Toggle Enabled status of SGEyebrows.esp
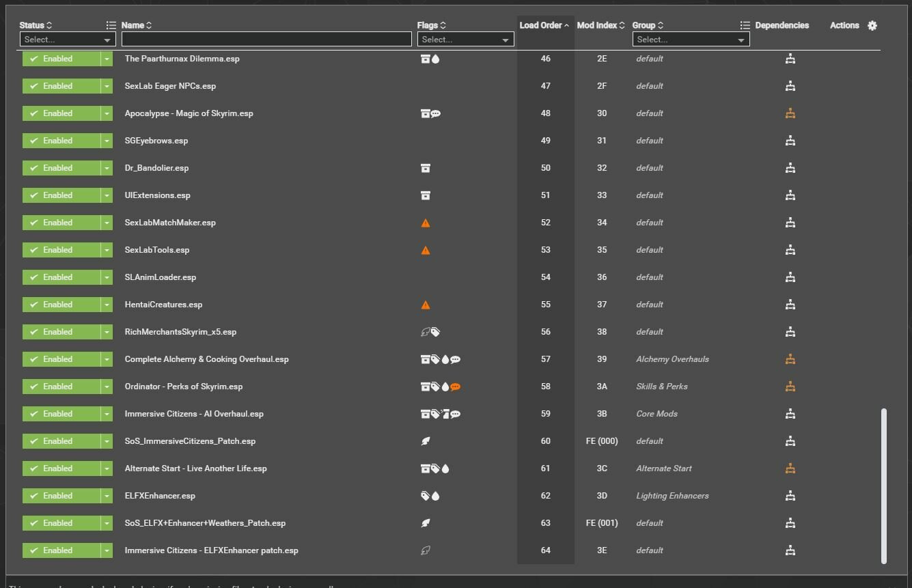Image resolution: width=912 pixels, height=588 pixels. coord(61,141)
